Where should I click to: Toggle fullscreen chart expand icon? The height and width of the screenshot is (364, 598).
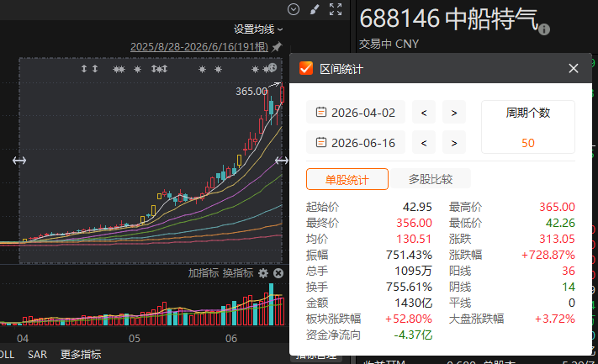(336, 9)
